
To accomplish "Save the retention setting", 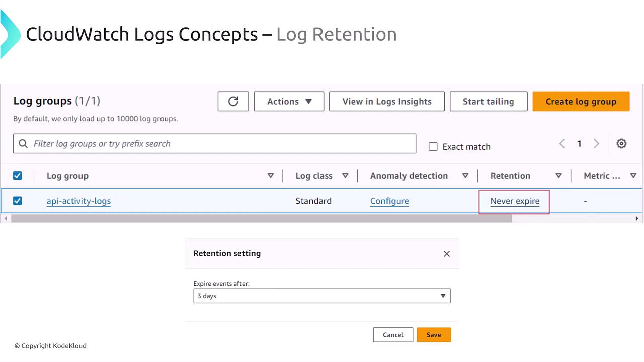I will point(434,335).
